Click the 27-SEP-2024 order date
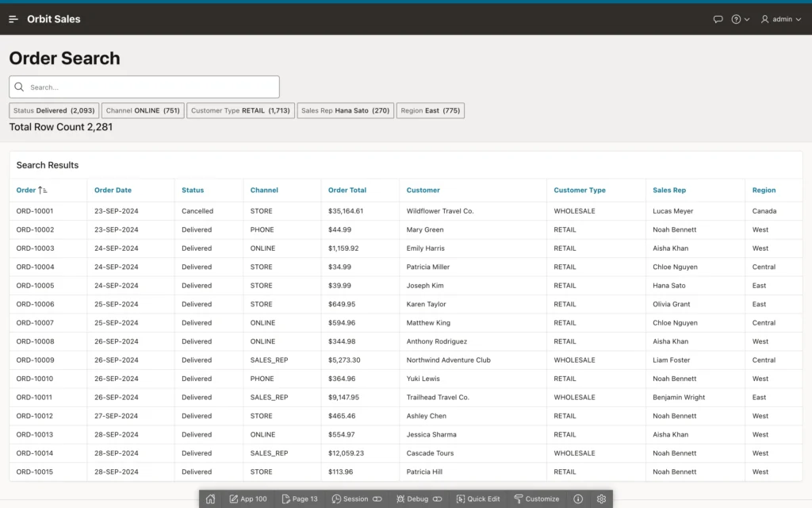Screen dimensions: 812x508 (x=116, y=416)
